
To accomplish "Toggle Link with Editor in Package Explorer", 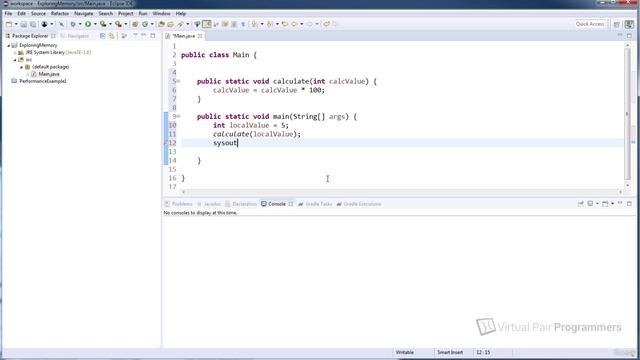I will (111, 36).
